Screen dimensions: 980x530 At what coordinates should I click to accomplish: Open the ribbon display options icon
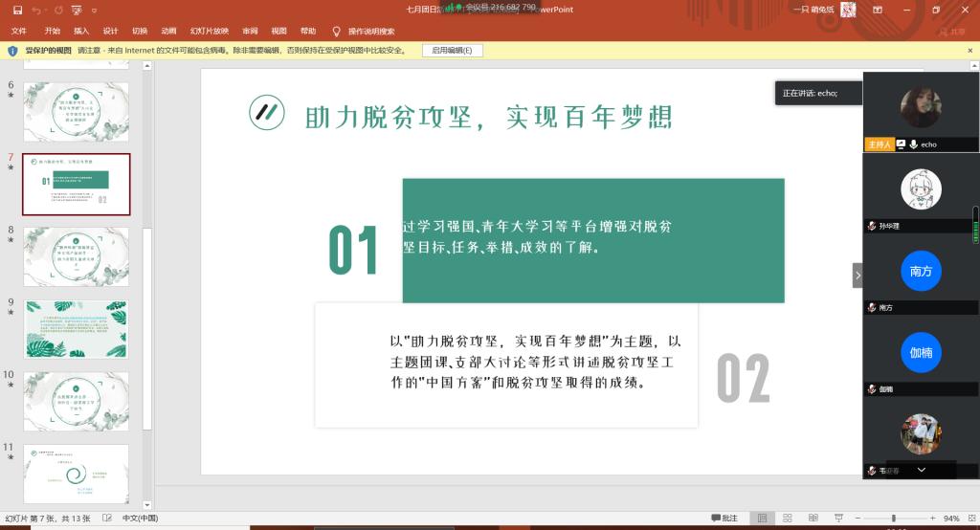(x=878, y=10)
